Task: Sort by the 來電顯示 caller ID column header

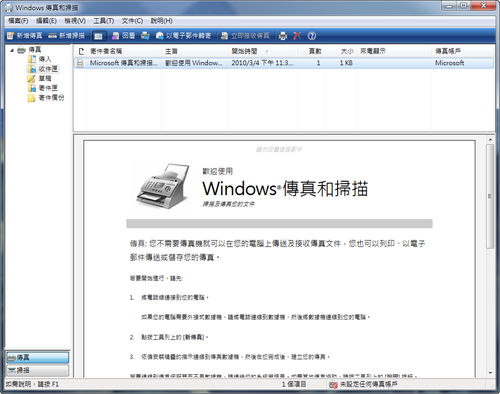Action: (394, 51)
